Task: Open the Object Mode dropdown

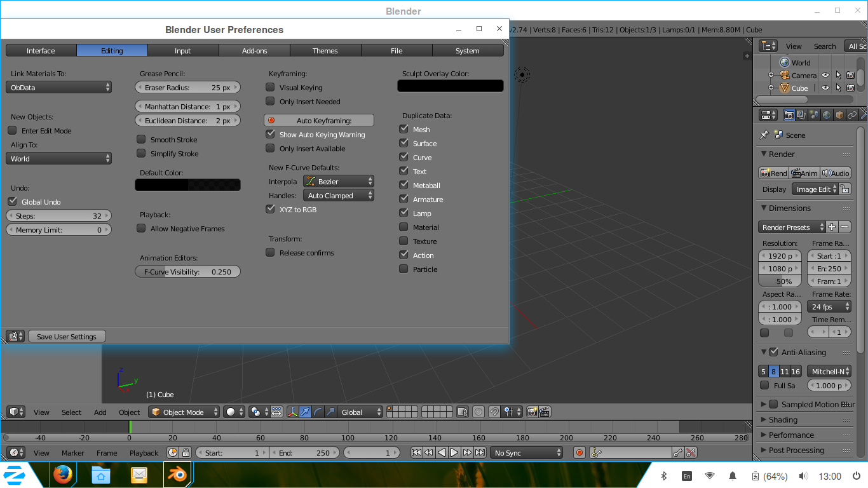Action: point(184,411)
